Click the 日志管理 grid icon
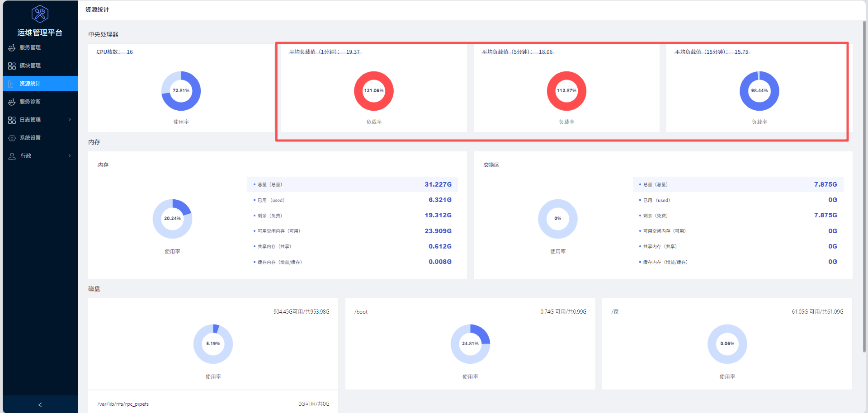Viewport: 868px width, 413px height. [12, 120]
